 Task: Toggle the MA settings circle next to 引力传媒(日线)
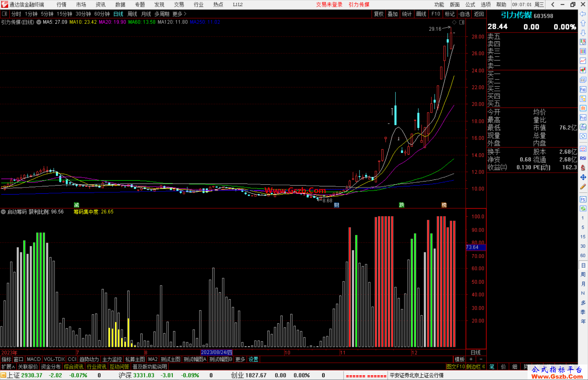click(39, 22)
